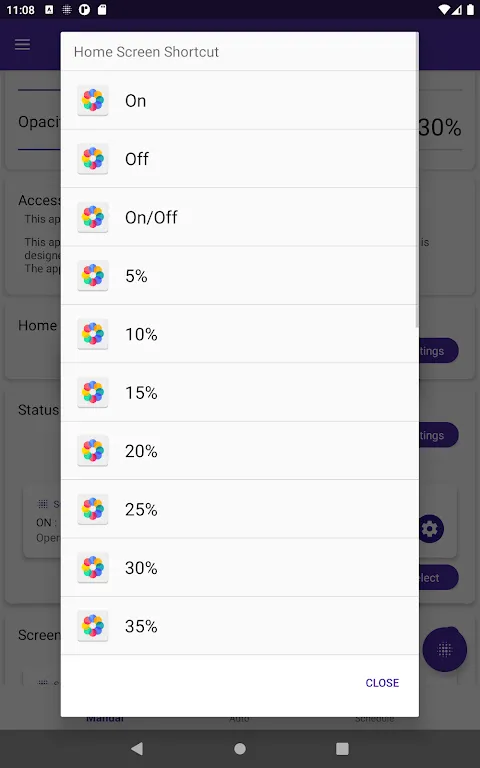Click the dialog's vertical scrollbar

pyautogui.click(x=417, y=181)
